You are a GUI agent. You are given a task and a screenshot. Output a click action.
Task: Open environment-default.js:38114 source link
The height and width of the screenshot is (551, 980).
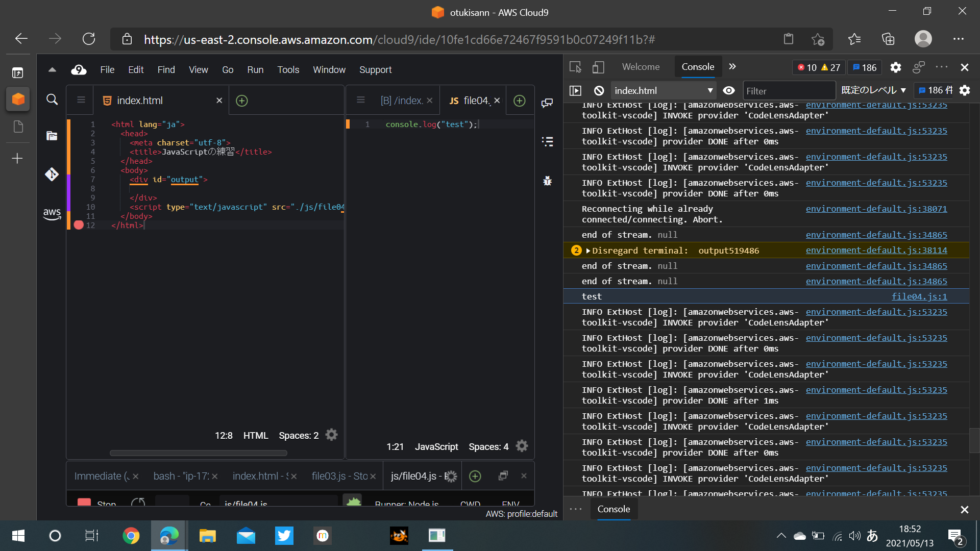coord(876,250)
